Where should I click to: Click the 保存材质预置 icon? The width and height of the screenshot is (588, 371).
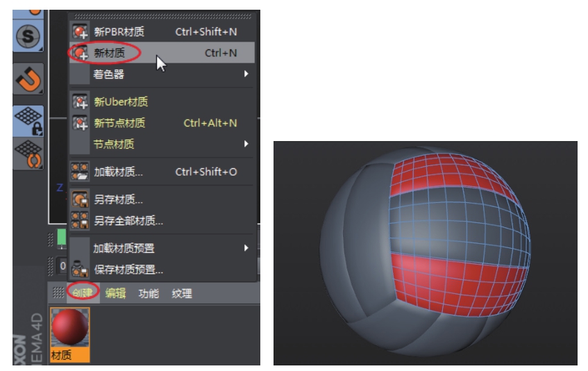81,270
